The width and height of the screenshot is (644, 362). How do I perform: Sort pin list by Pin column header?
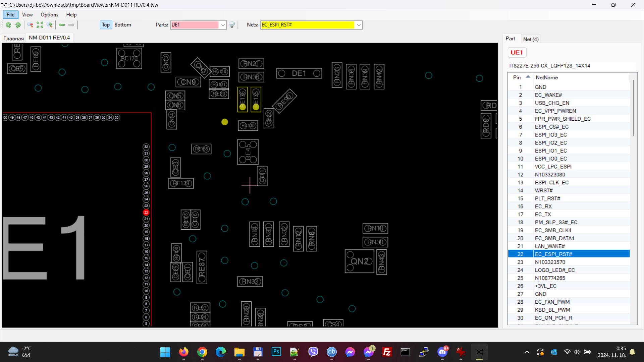coord(517,77)
